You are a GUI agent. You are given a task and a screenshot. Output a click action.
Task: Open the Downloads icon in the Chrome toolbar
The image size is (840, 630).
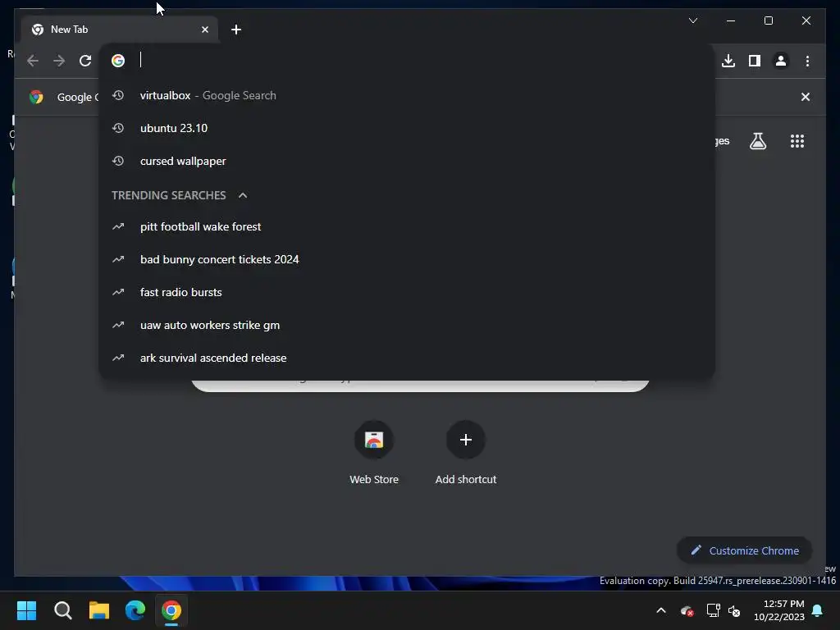[x=728, y=61]
